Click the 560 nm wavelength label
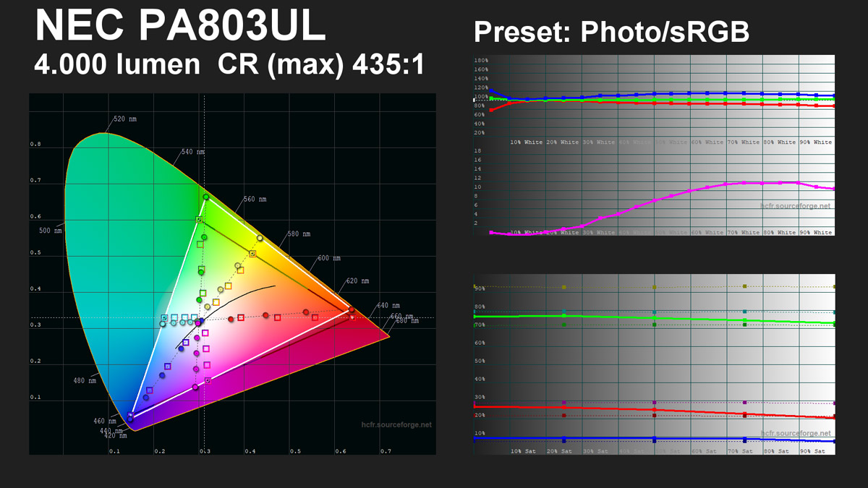 coord(255,199)
